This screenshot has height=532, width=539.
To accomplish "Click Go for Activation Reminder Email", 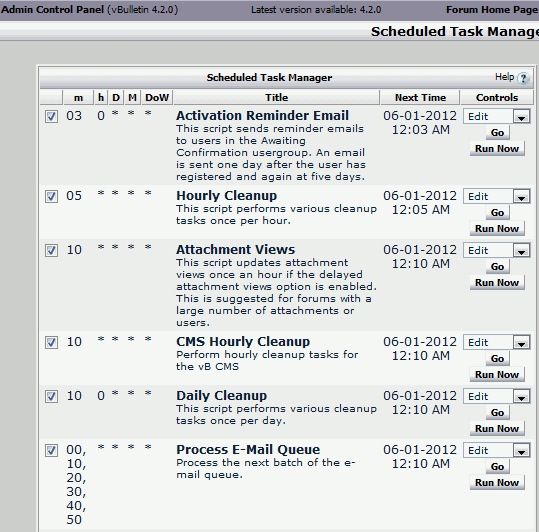I will [x=497, y=132].
